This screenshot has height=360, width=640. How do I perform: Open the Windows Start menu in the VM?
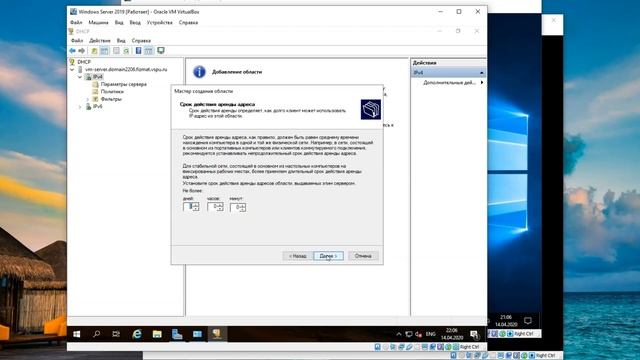pyautogui.click(x=76, y=334)
